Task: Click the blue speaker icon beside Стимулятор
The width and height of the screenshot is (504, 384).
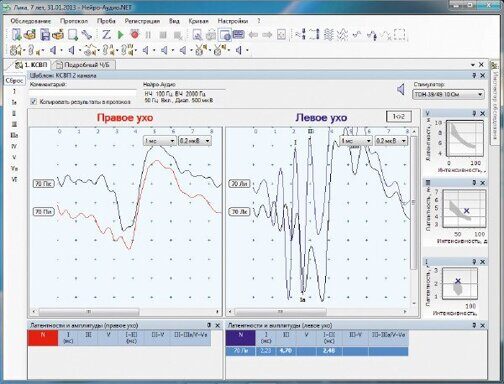Action: click(401, 89)
